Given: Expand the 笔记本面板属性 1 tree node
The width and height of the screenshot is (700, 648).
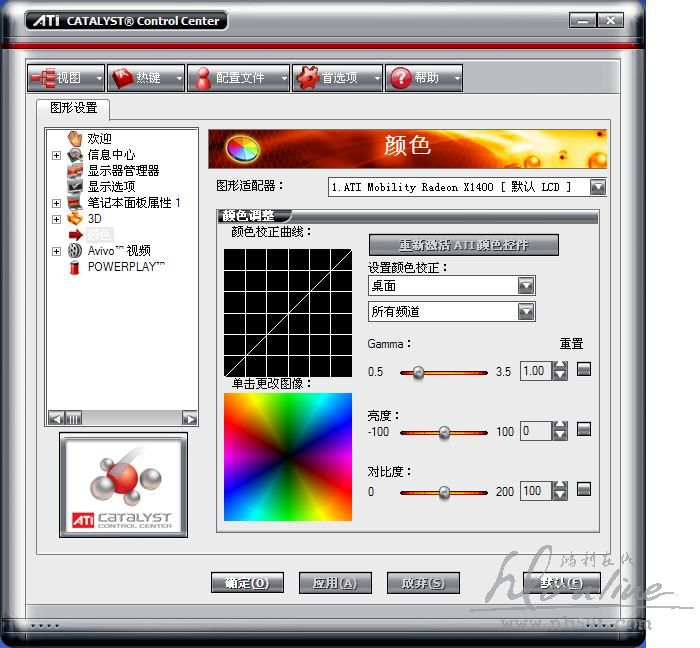Looking at the screenshot, I should click(56, 204).
